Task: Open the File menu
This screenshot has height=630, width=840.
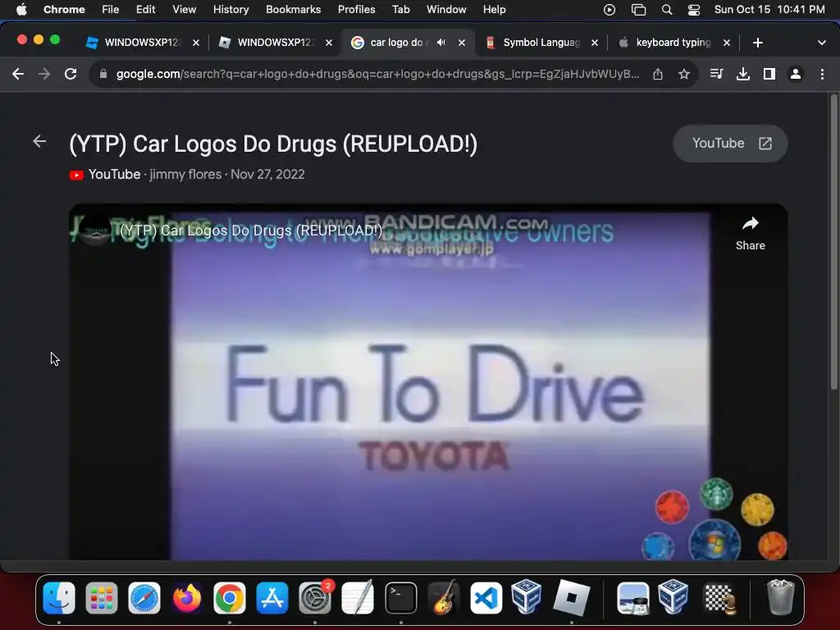Action: click(111, 9)
